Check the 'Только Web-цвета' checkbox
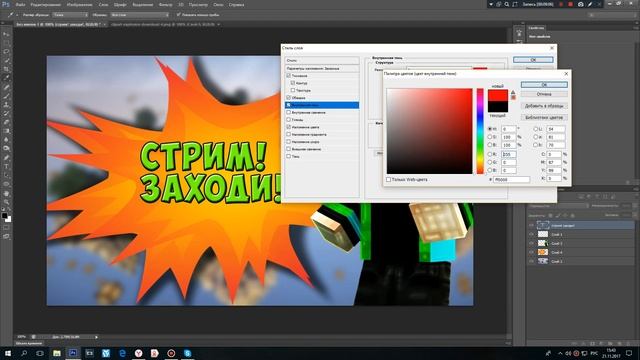The width and height of the screenshot is (640, 360). point(389,179)
